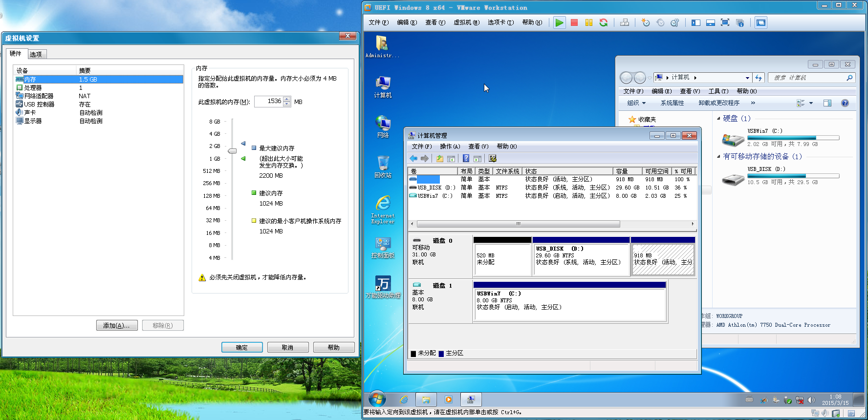This screenshot has height=420, width=868.
Task: Select the 显示器 device row
Action: coord(99,121)
